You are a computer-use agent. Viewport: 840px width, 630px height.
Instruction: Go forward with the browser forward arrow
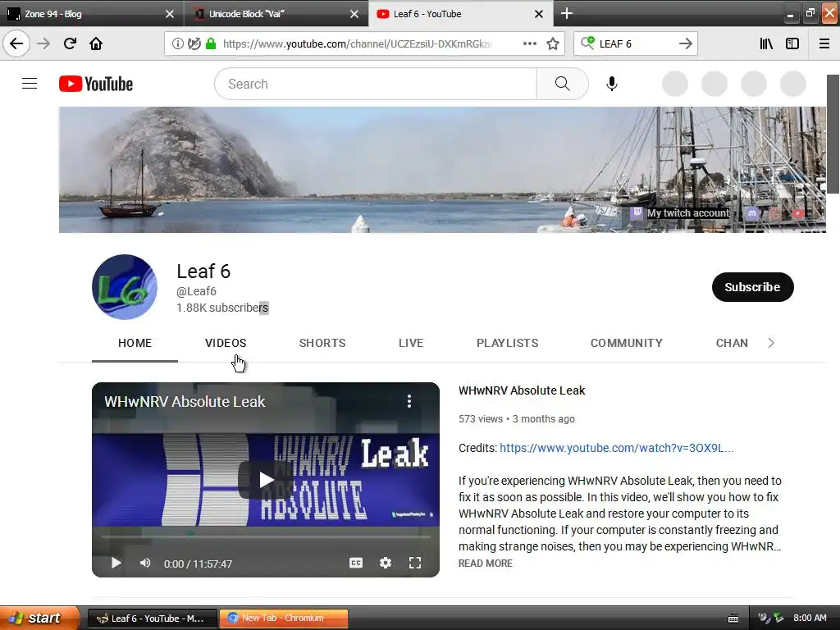(x=43, y=43)
